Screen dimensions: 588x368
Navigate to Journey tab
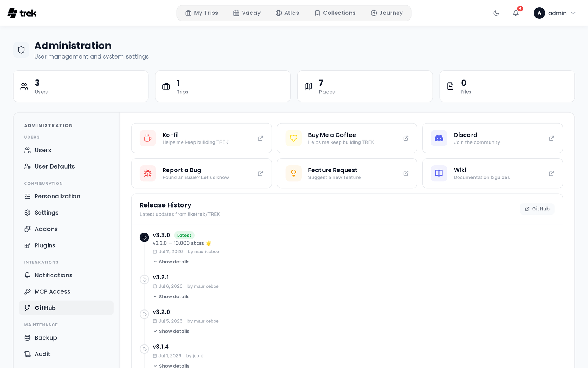pos(387,13)
